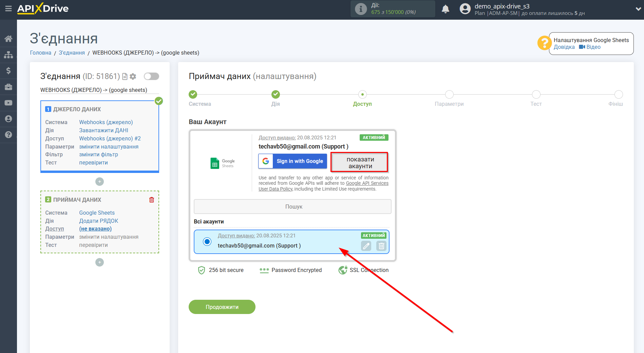Go to the Тест step
Screen dimensions: 644x353
(536, 94)
